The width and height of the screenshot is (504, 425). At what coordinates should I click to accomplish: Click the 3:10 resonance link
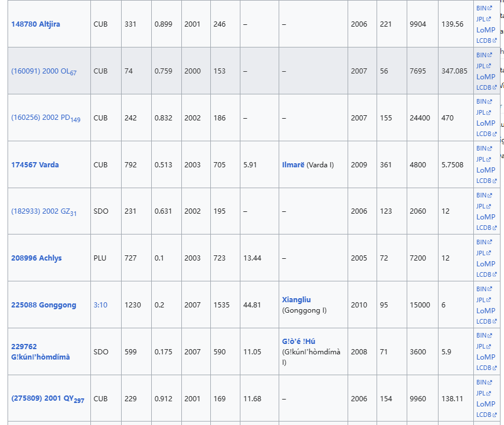[x=100, y=305]
